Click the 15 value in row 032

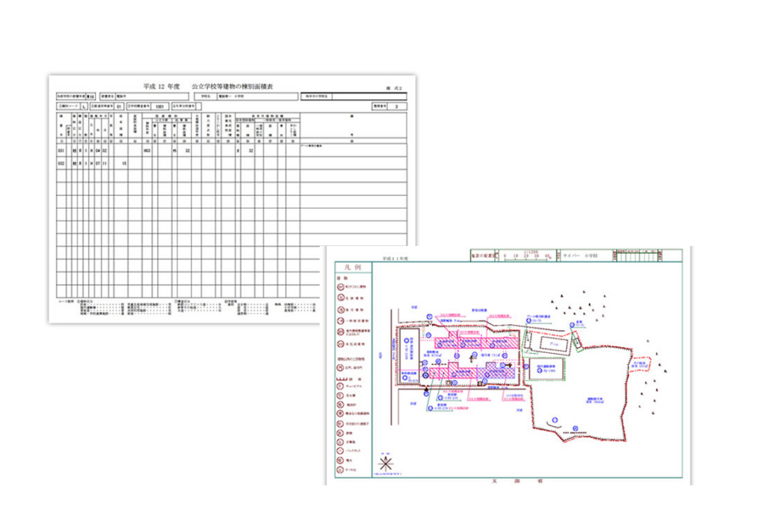(124, 163)
